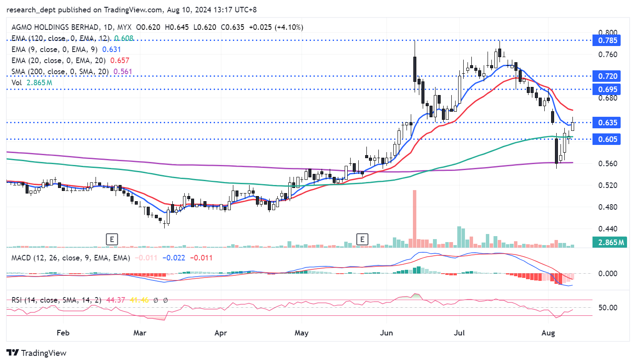Select the 0.695 price level label
This screenshot has height=364, width=636.
(x=607, y=90)
